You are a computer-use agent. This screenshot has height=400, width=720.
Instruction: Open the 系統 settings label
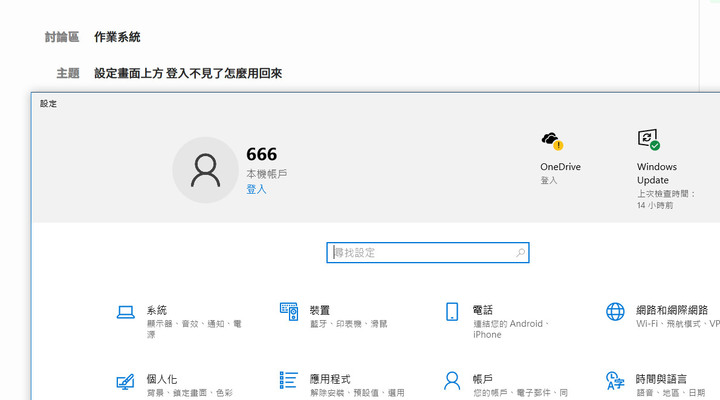157,310
